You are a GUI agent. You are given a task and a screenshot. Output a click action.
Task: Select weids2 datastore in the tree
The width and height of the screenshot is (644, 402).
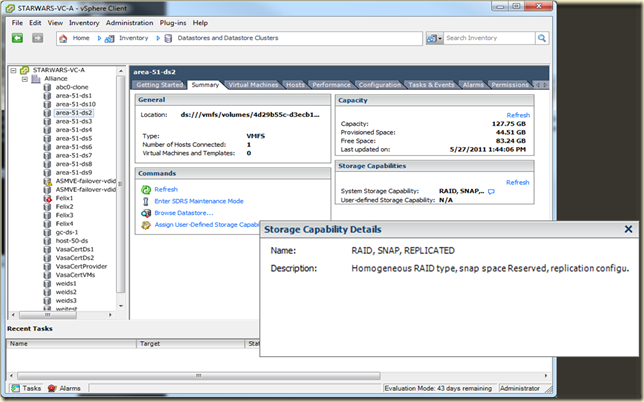pyautogui.click(x=66, y=292)
